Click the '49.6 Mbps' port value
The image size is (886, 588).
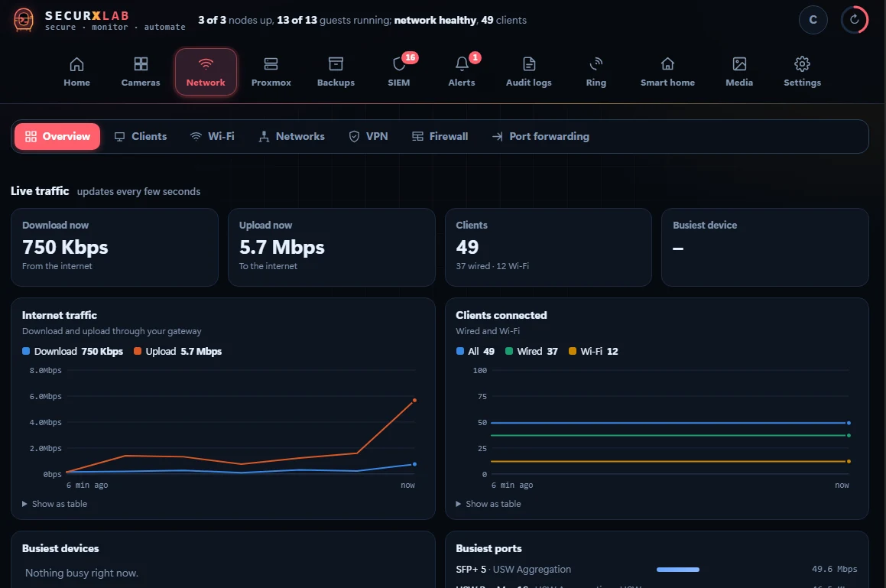tap(835, 570)
